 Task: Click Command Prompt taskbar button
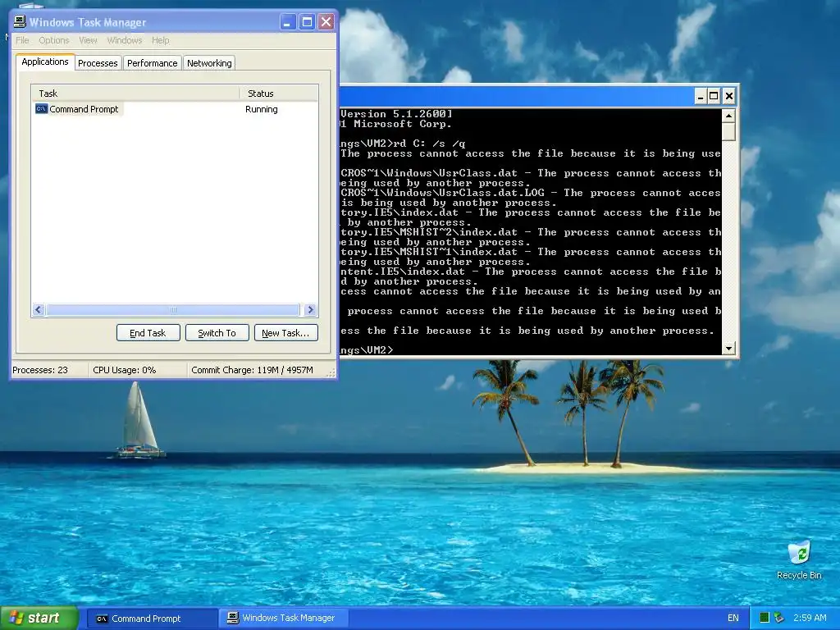151,619
